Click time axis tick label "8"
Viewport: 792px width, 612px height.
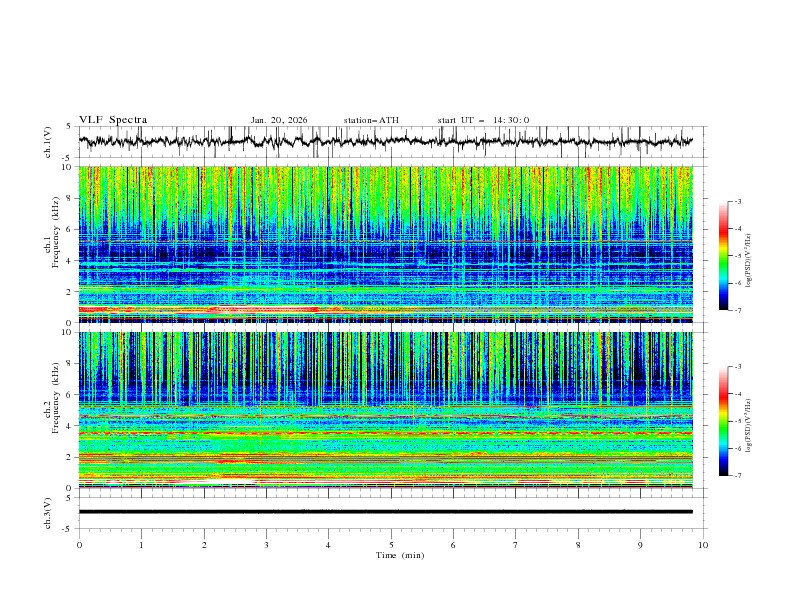[x=578, y=545]
